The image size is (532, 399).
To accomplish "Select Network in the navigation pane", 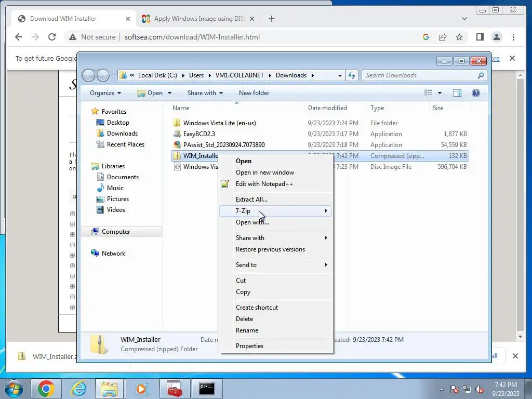I will pyautogui.click(x=113, y=254).
